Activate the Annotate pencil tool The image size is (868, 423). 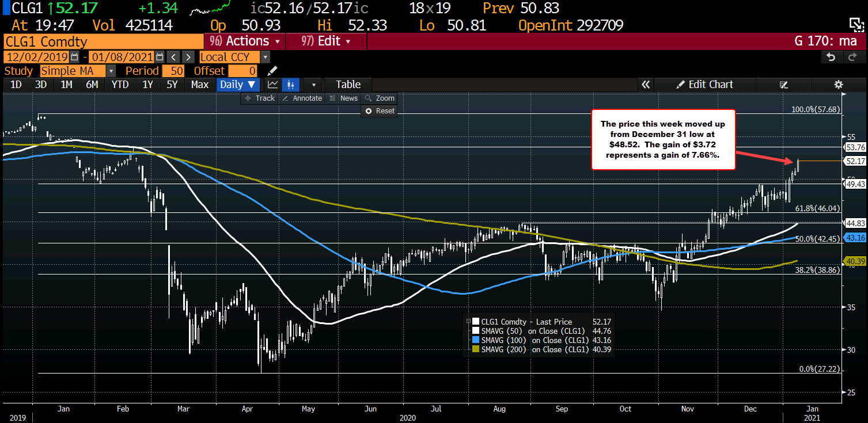[302, 98]
